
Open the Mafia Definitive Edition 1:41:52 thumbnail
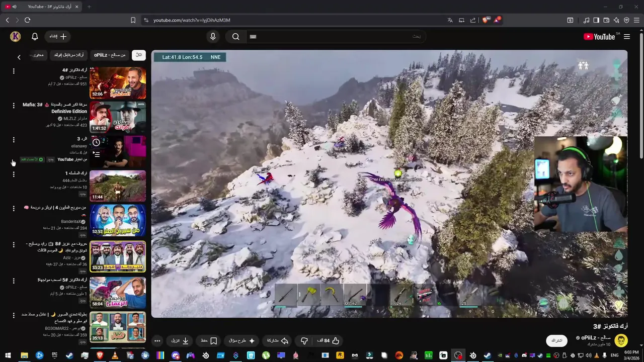118,117
